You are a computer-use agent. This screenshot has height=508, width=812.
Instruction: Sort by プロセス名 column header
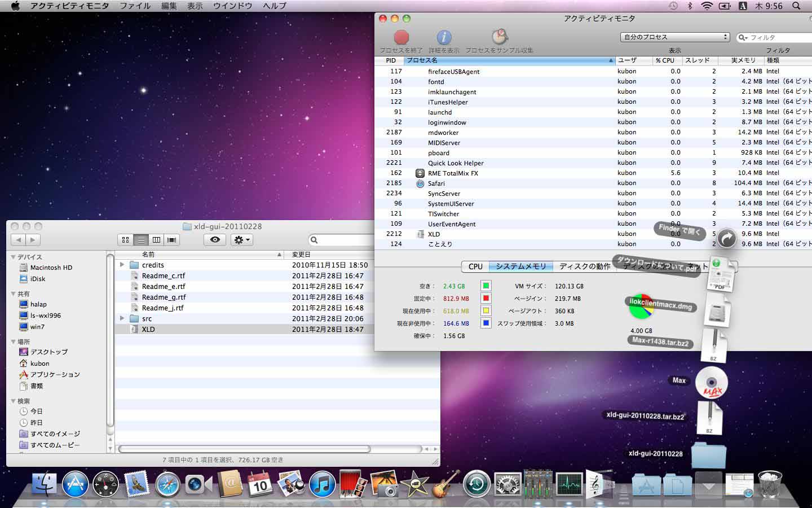coord(510,60)
